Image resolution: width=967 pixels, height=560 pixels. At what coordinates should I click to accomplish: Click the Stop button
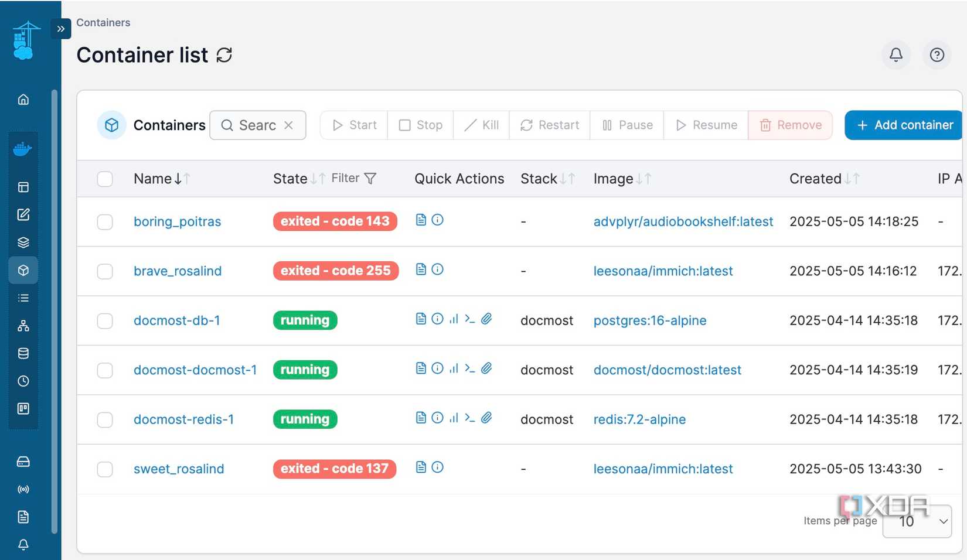tap(421, 125)
